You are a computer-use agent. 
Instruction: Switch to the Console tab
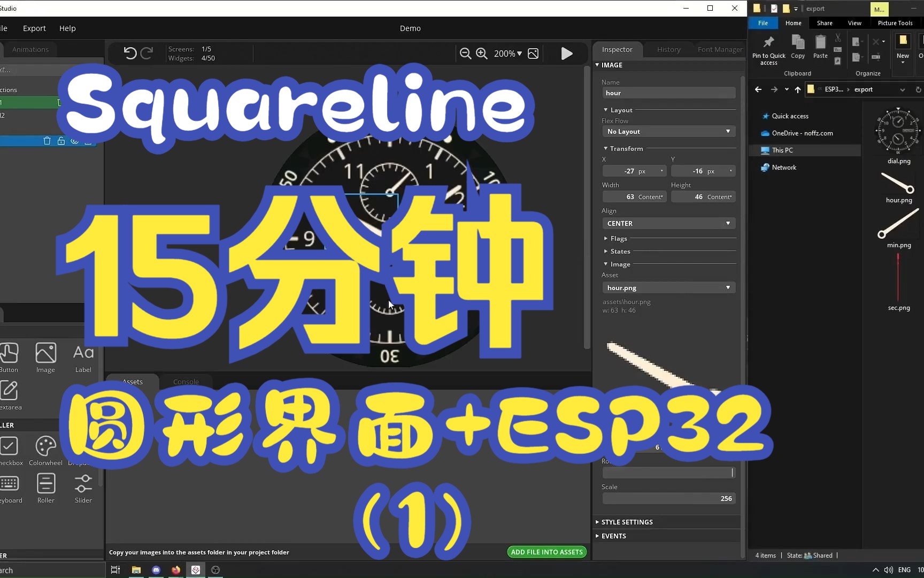[186, 382]
